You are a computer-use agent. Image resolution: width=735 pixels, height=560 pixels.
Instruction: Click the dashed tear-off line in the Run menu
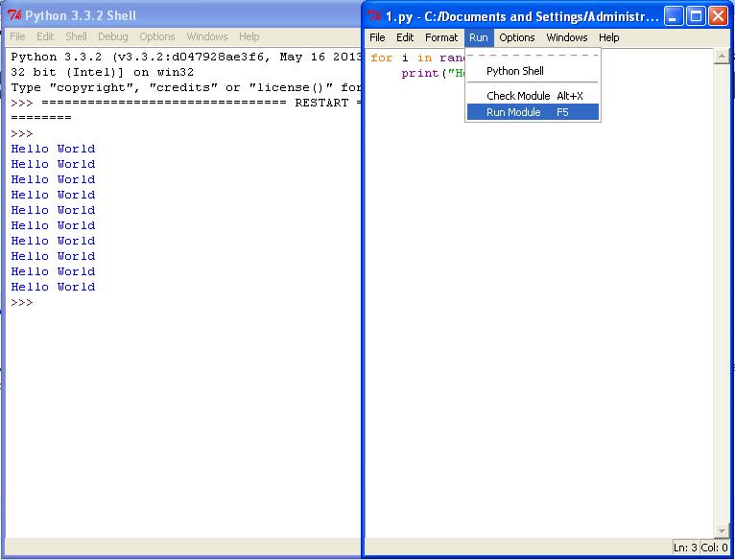pos(532,56)
